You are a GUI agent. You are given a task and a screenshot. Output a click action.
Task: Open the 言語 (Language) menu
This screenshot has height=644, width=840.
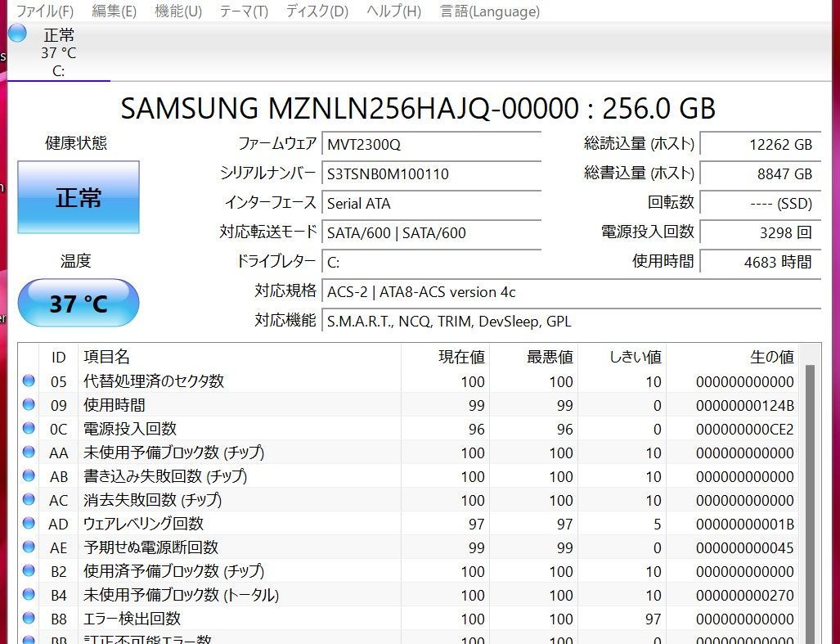pos(488,11)
